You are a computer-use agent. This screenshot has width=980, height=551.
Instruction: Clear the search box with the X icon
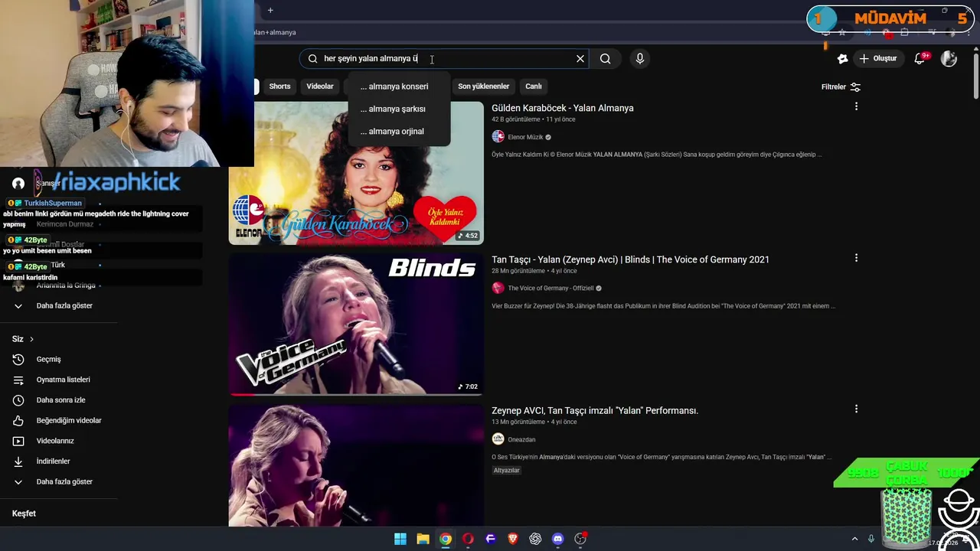pos(580,59)
